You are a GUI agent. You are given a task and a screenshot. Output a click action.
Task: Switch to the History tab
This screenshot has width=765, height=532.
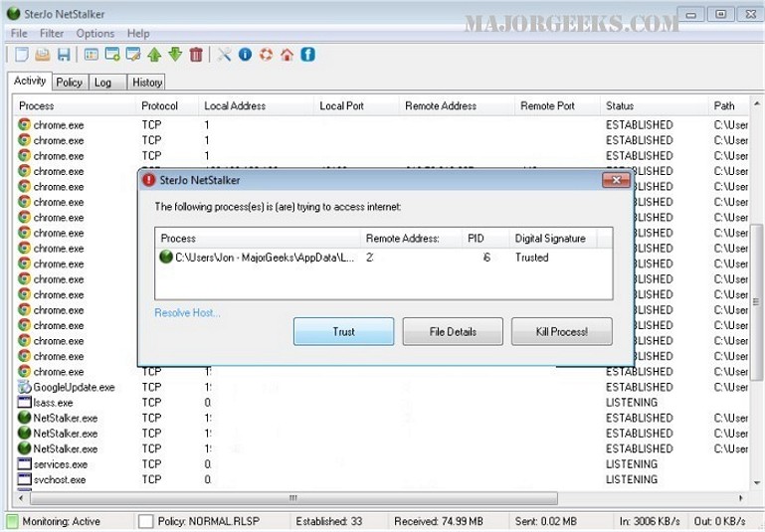pos(147,83)
